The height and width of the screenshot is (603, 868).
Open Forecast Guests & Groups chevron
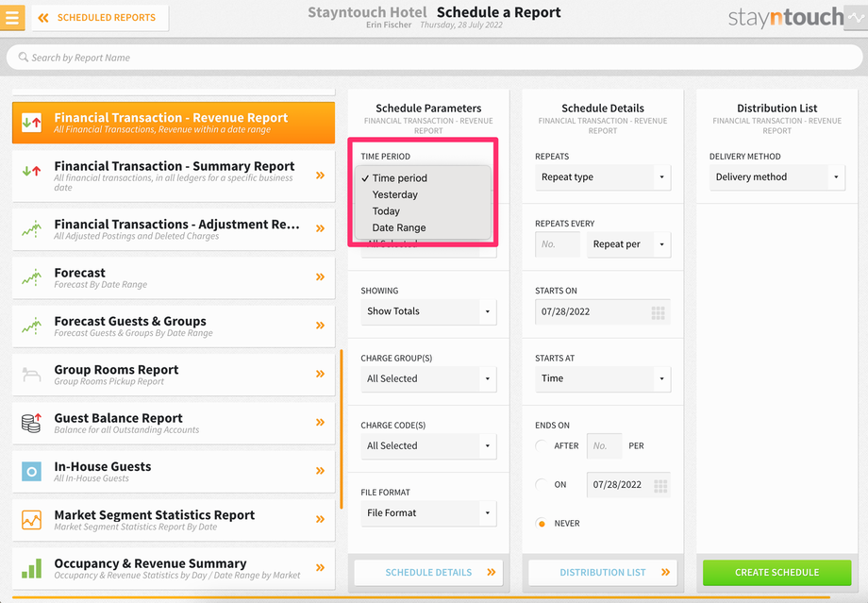pyautogui.click(x=320, y=325)
